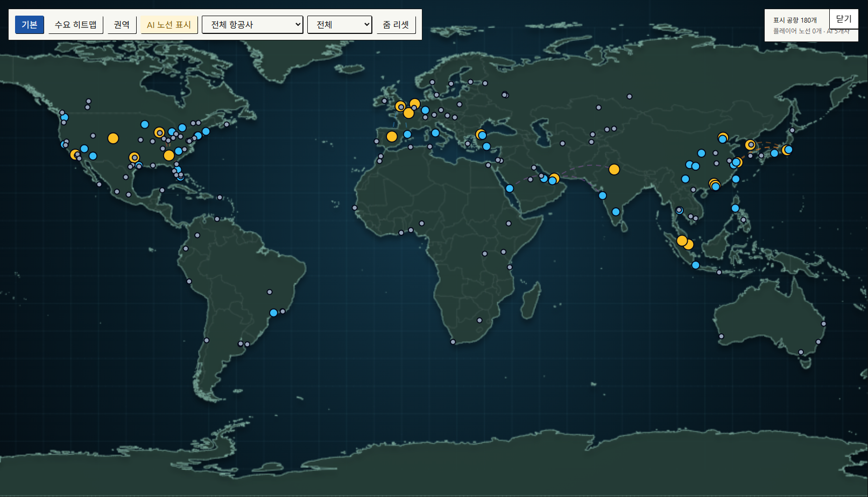Switch to 수요 히트맵 view
The width and height of the screenshot is (868, 497).
click(x=75, y=25)
